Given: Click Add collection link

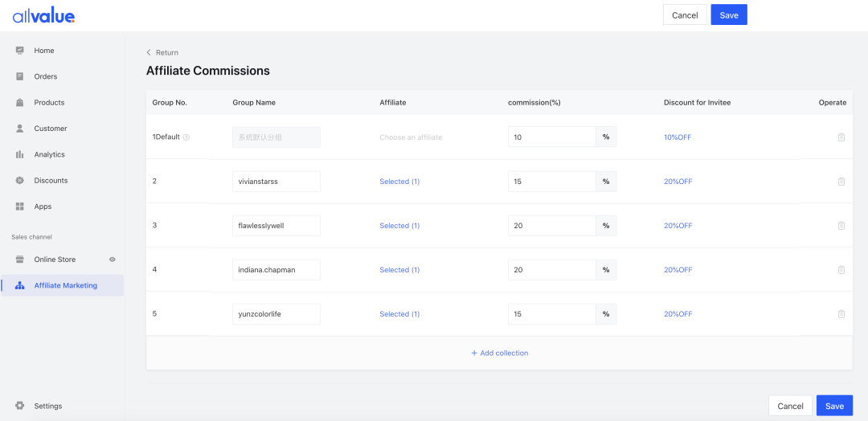Looking at the screenshot, I should (x=499, y=353).
